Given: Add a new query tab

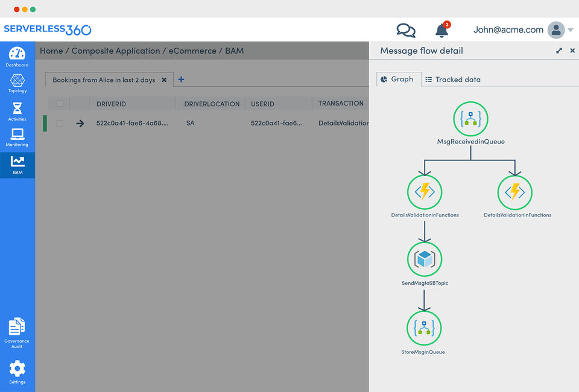Looking at the screenshot, I should click(x=182, y=80).
